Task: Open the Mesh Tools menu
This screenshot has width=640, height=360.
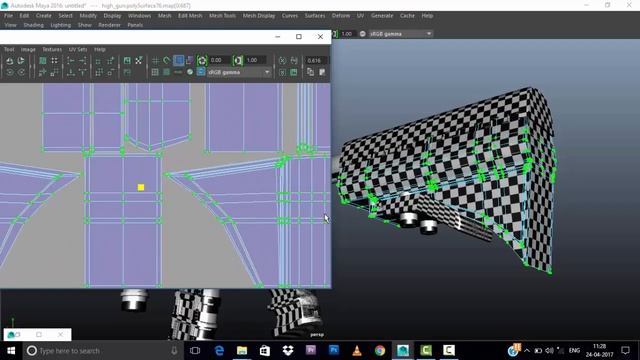Action: pos(222,16)
